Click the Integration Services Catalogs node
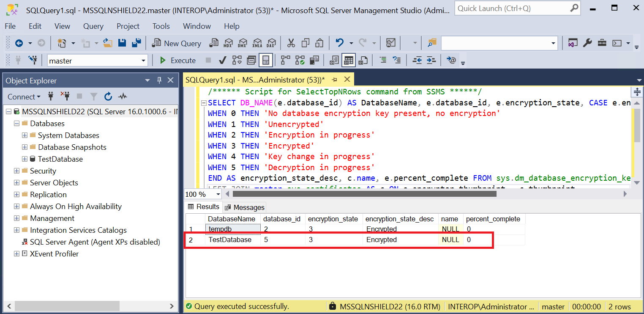Viewport: 644px width, 314px height. click(78, 230)
